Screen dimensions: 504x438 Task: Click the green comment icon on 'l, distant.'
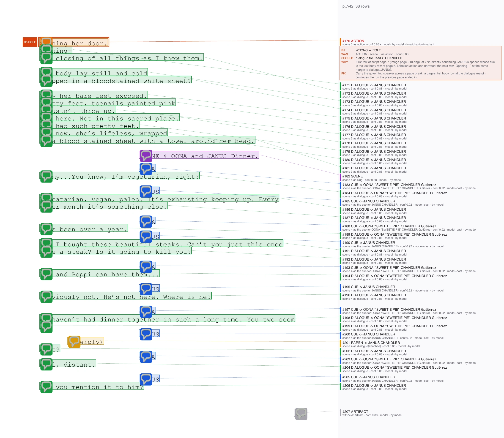click(46, 365)
